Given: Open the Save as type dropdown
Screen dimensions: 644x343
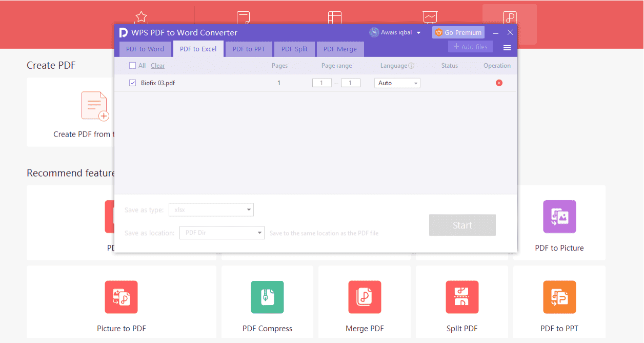Looking at the screenshot, I should (211, 209).
